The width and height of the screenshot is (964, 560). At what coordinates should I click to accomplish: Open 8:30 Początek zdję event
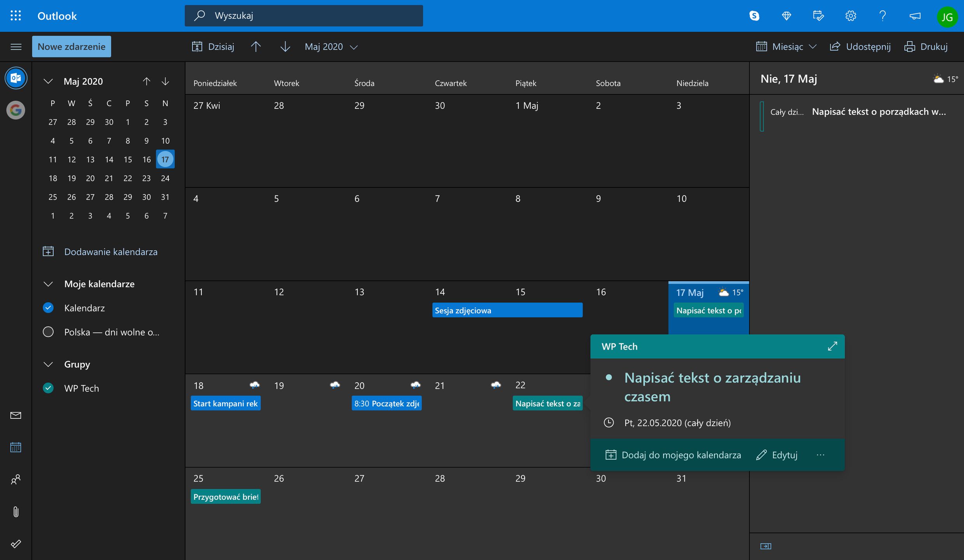coord(387,403)
